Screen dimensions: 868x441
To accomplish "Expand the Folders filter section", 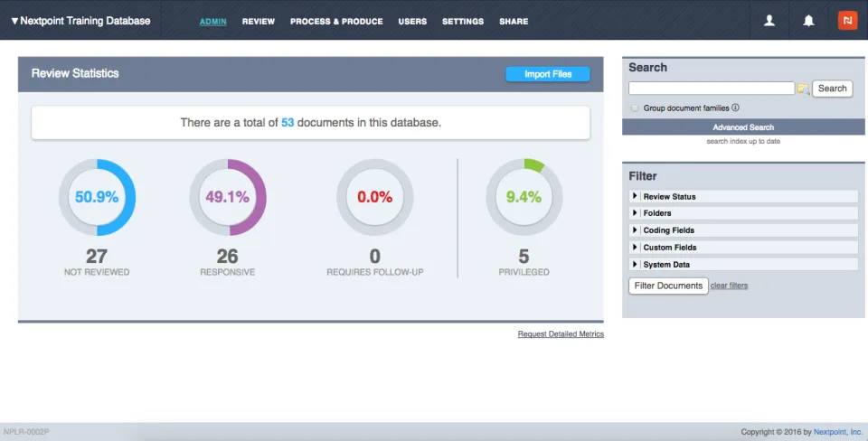I will (743, 213).
